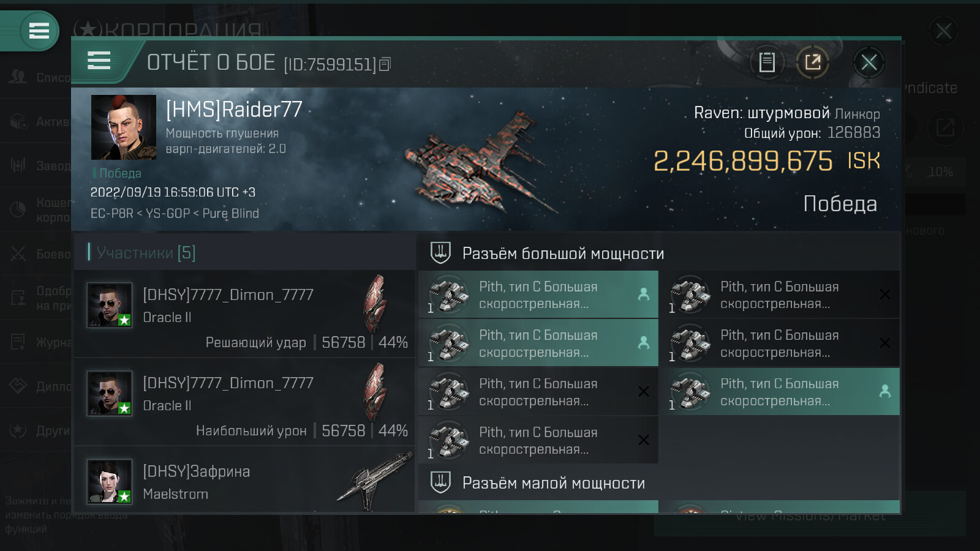980x551 pixels.
Task: Select first 7777_Dimon_7777 participant portrait
Action: coord(110,305)
